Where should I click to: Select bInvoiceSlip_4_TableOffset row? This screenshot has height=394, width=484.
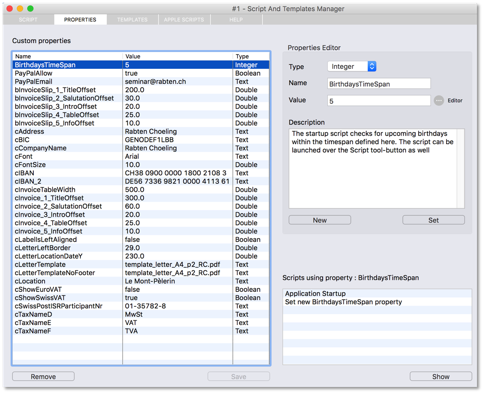[x=141, y=115]
